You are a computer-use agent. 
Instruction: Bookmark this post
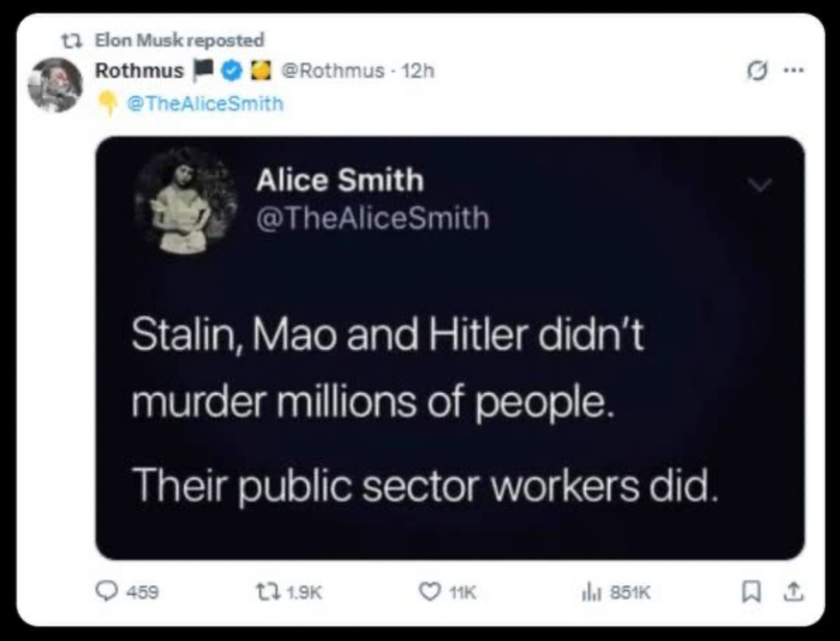pos(751,593)
